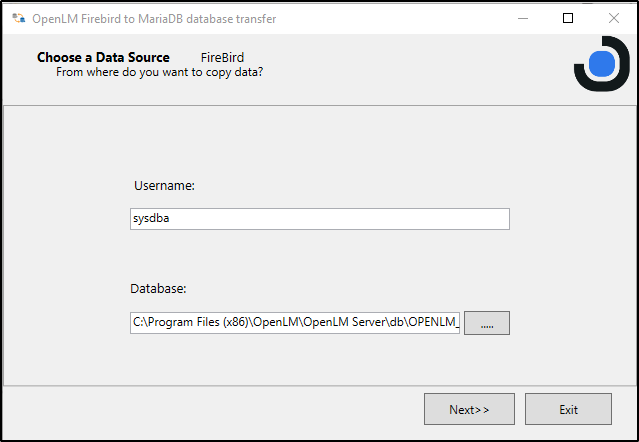Close the database transfer window
Screen dimensions: 639x442
click(613, 18)
